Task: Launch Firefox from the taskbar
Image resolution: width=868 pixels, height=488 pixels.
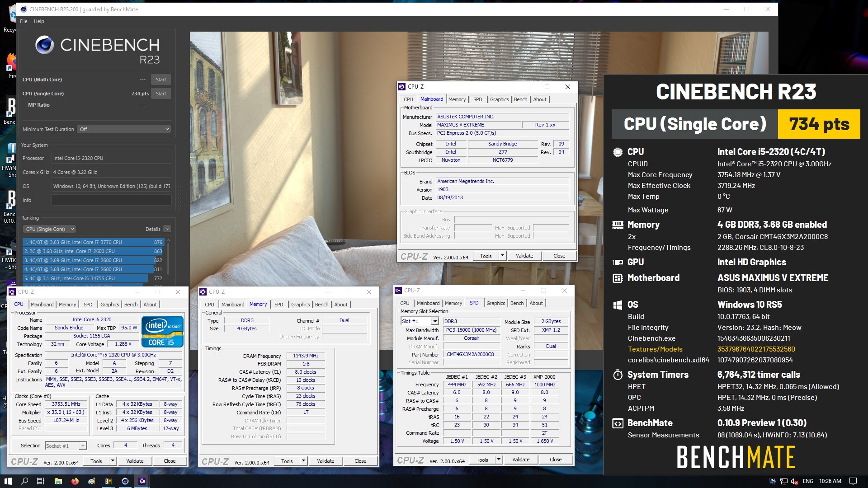Action: [75, 481]
